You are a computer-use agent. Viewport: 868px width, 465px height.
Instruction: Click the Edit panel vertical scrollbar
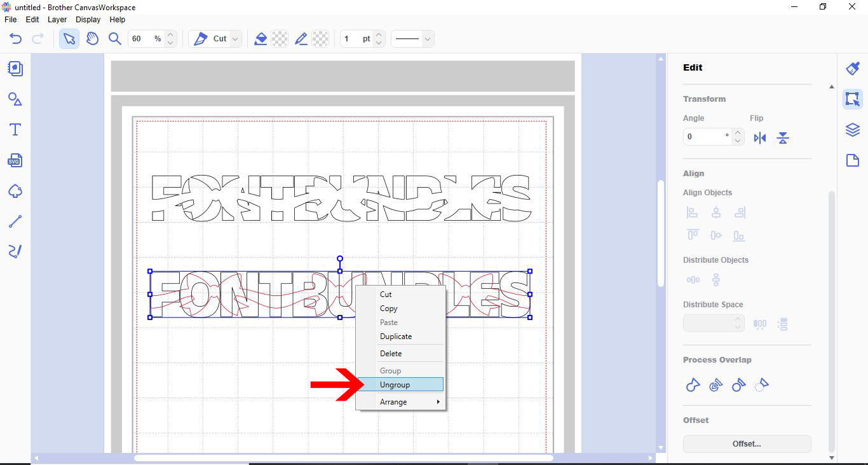tap(832, 321)
